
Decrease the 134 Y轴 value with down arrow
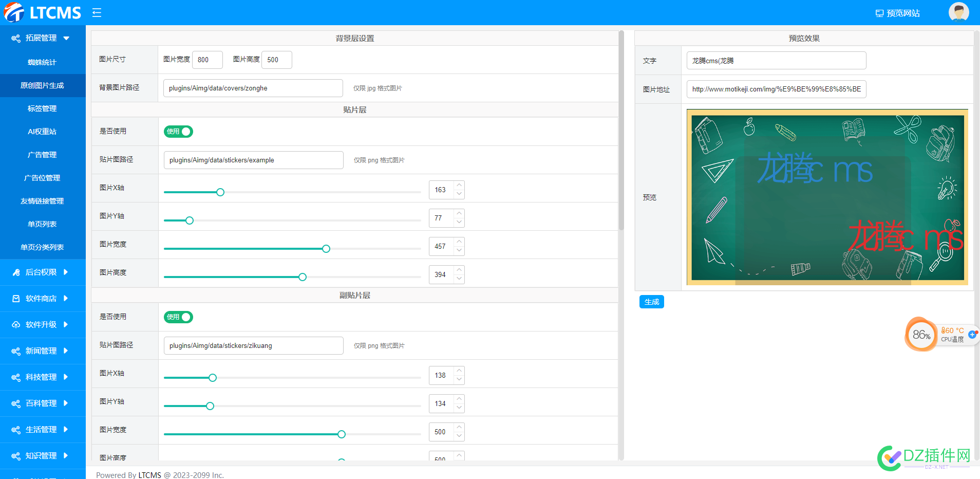[x=459, y=408]
